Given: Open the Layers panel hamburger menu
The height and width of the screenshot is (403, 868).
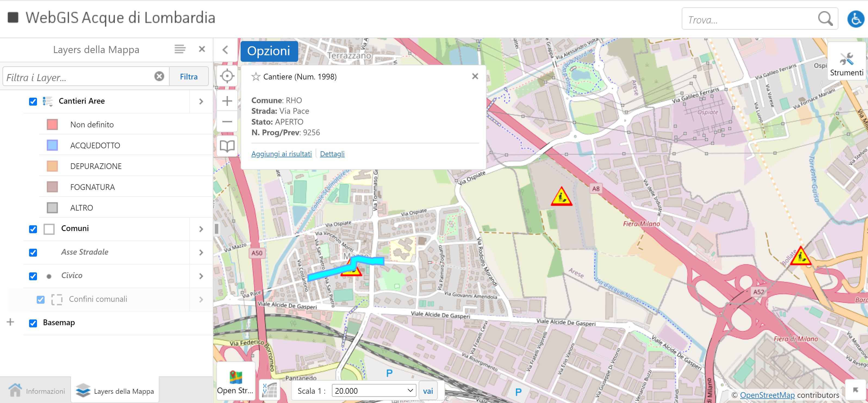Looking at the screenshot, I should 180,49.
